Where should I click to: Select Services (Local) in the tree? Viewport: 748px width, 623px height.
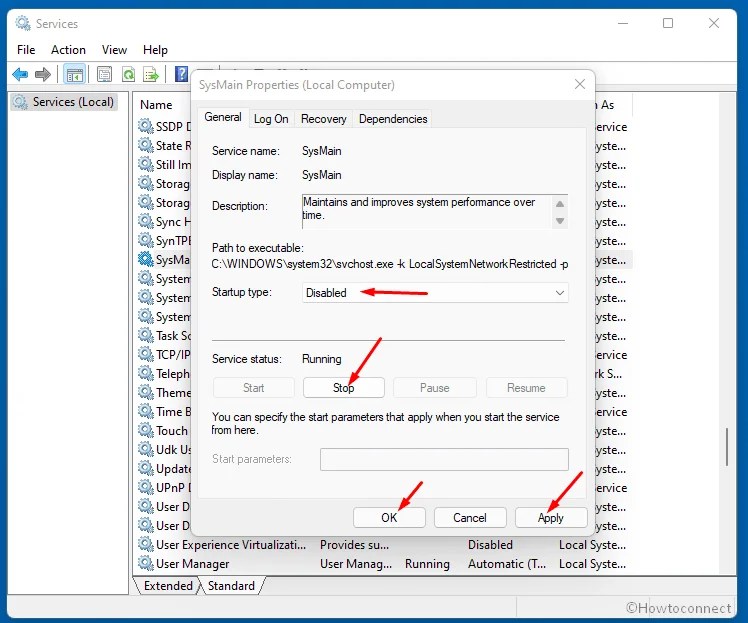[73, 102]
